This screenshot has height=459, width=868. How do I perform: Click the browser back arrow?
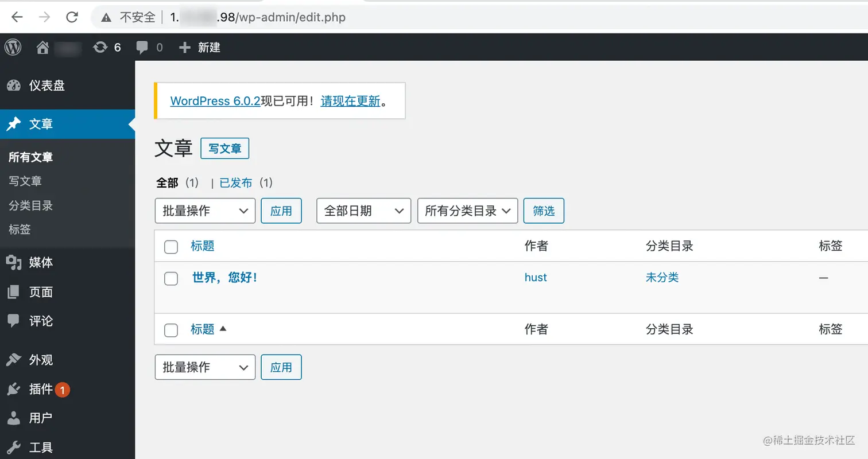pos(17,17)
